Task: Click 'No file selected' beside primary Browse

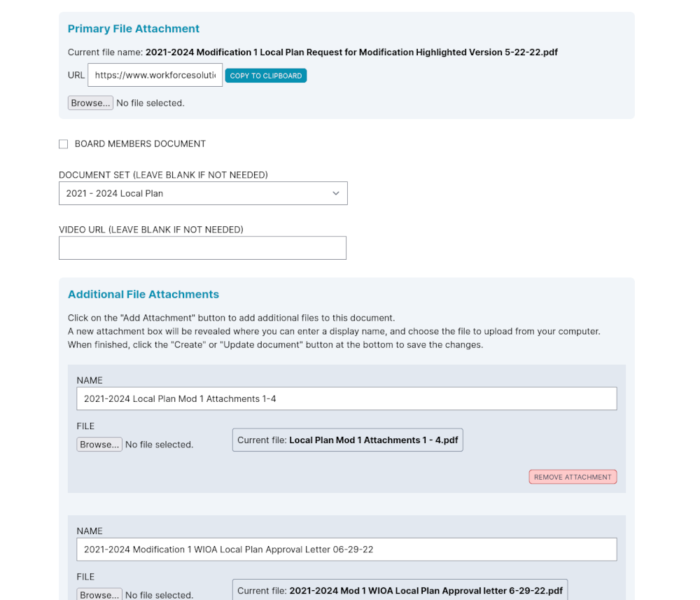Action: [x=150, y=103]
